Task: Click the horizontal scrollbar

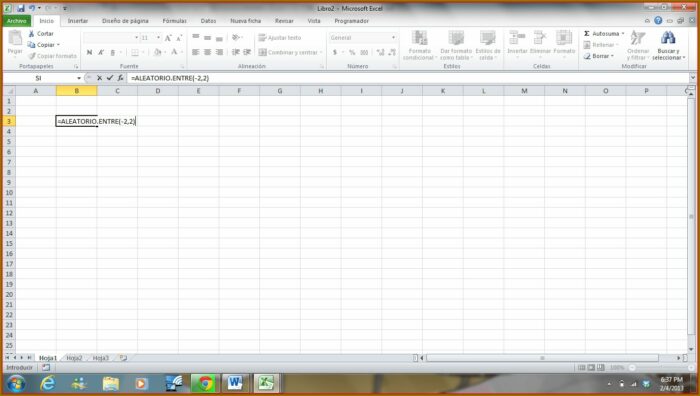Action: pyautogui.click(x=542, y=358)
